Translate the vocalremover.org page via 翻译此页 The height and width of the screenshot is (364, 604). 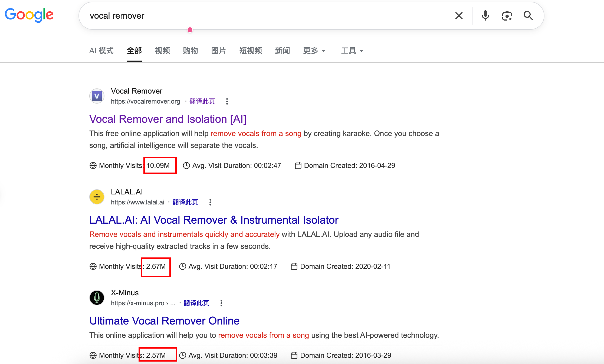click(x=202, y=101)
